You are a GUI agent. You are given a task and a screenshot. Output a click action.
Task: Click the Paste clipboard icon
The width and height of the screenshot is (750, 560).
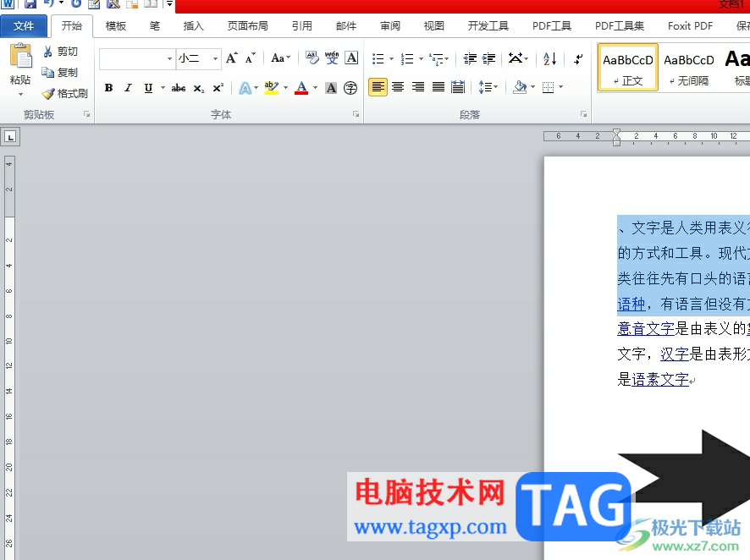(20, 56)
